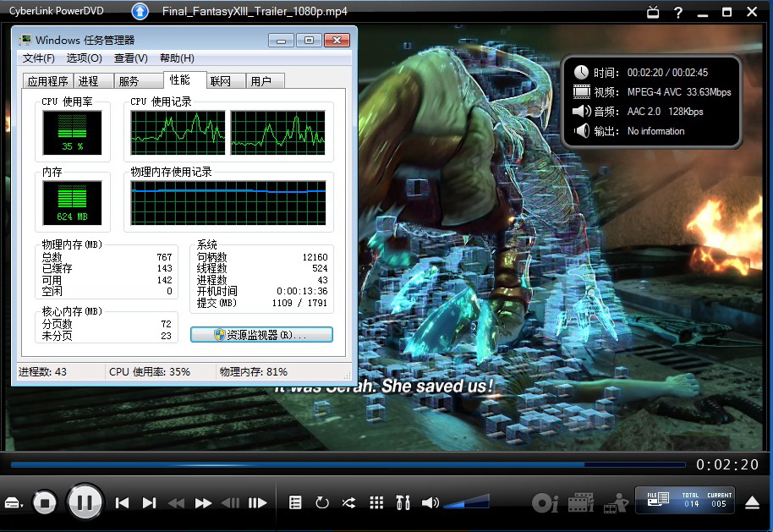The height and width of the screenshot is (532, 773).
Task: Click the PowerDVD upgrade arrow icon
Action: click(x=140, y=11)
